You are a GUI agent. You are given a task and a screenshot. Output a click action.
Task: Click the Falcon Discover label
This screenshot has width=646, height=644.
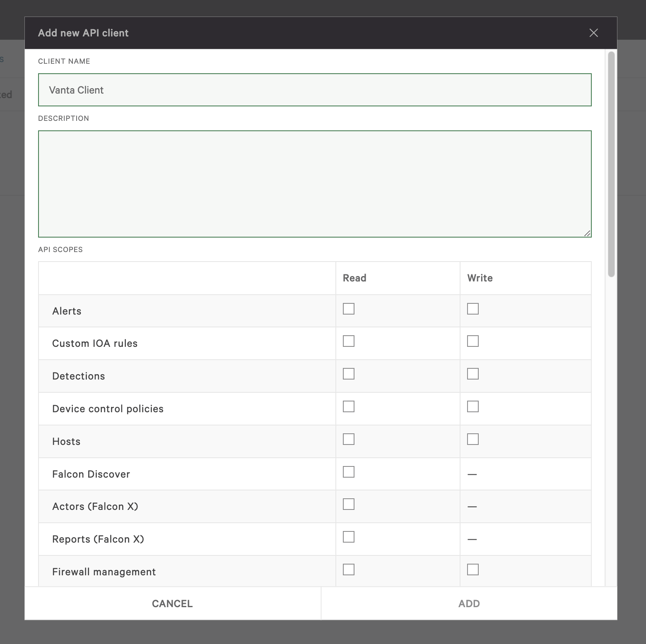pos(91,474)
